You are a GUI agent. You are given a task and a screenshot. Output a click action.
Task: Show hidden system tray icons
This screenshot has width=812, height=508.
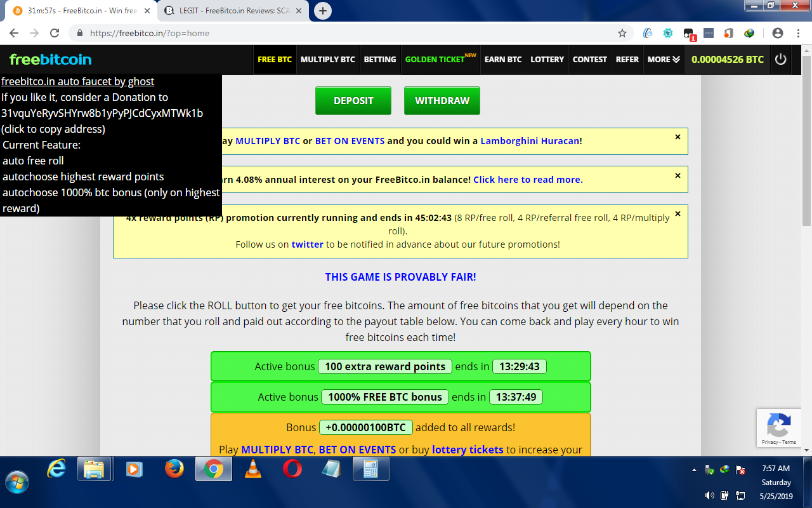(695, 471)
